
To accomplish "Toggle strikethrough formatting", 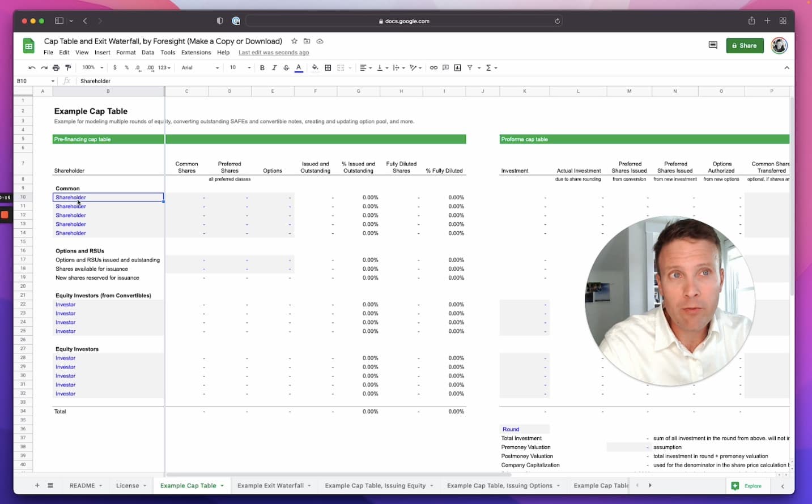I will 286,67.
